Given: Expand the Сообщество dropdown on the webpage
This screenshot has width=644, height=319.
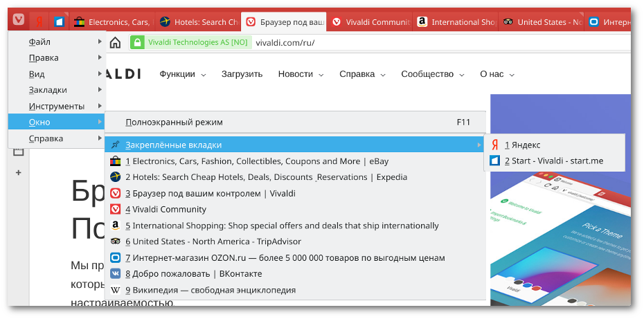Looking at the screenshot, I should [433, 74].
